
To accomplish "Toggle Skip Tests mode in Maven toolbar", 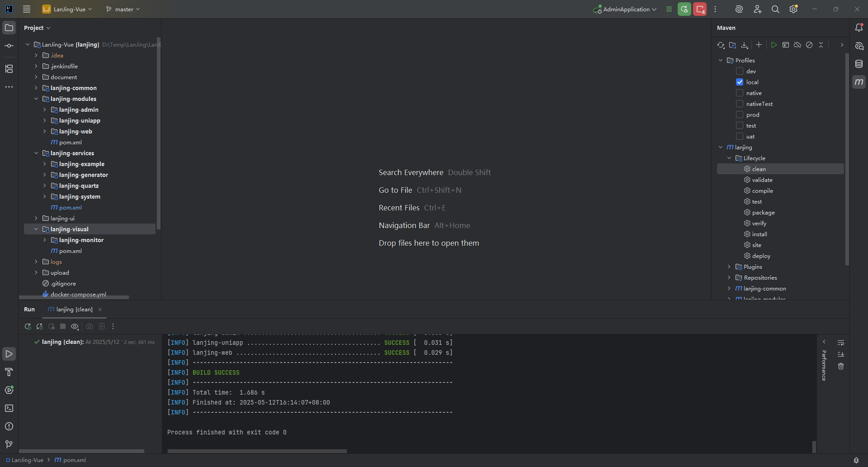I will point(809,45).
